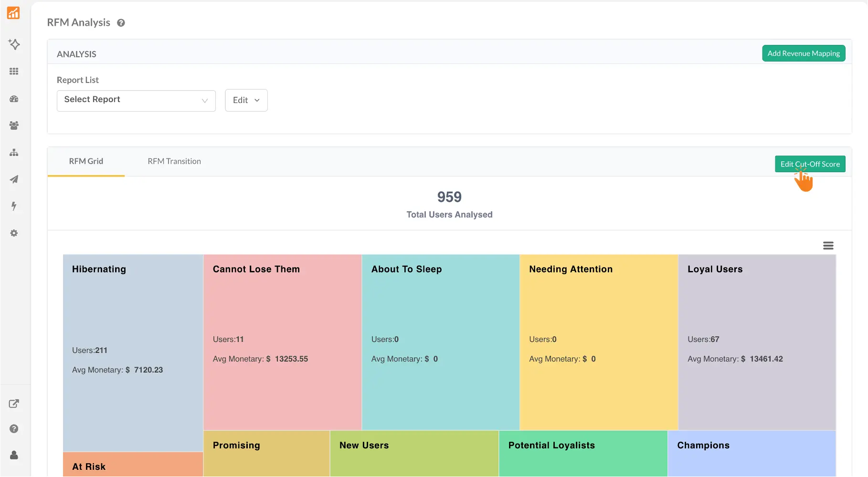Select the Cannot Lose Them segment tile
The height and width of the screenshot is (477, 868).
click(x=282, y=342)
